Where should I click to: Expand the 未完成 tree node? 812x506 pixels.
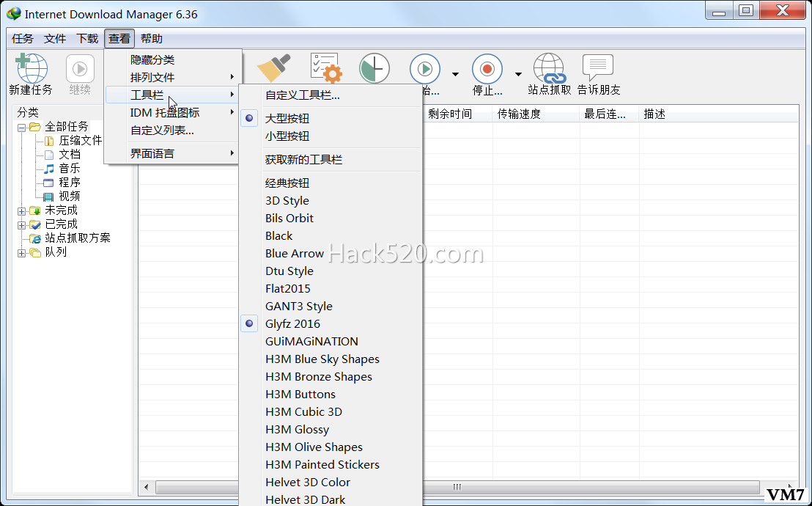tap(21, 211)
